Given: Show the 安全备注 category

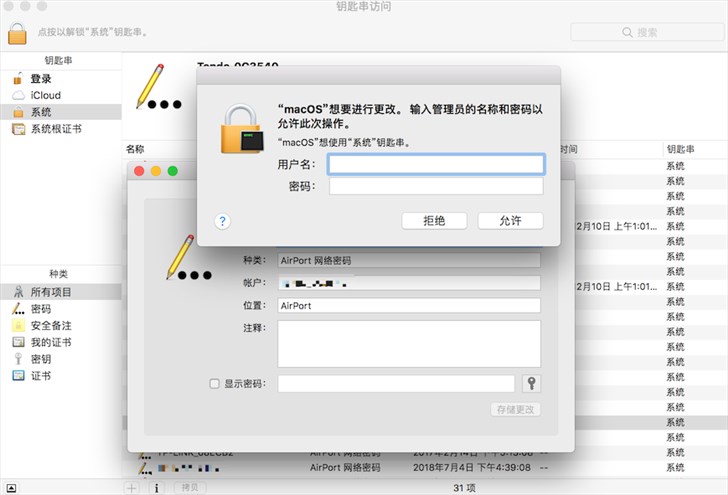Looking at the screenshot, I should click(50, 326).
